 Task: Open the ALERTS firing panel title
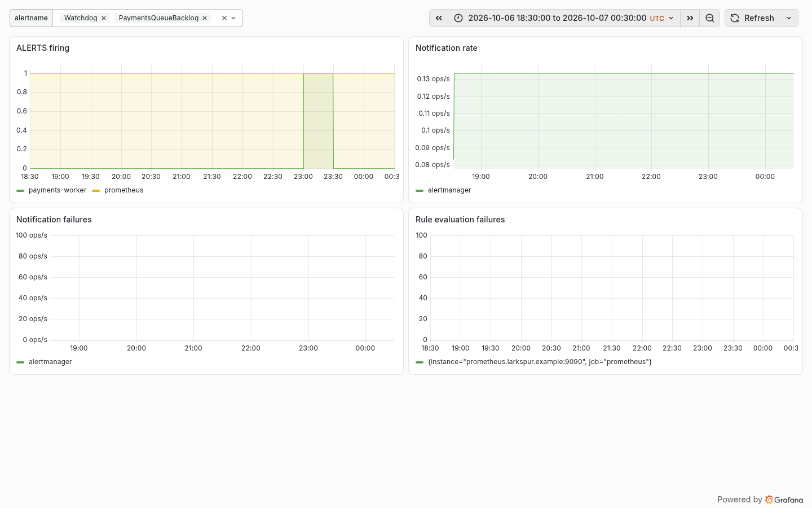tap(43, 48)
